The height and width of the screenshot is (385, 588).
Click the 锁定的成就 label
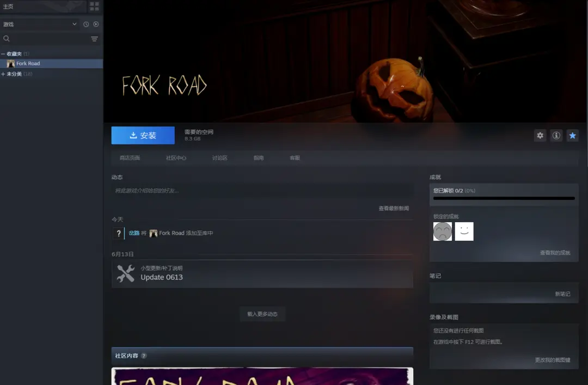tap(446, 217)
